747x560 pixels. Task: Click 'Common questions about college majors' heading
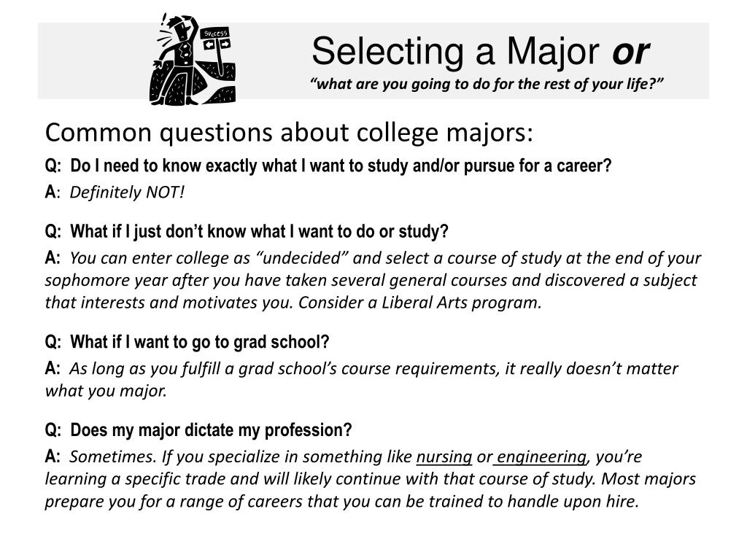[x=289, y=133]
